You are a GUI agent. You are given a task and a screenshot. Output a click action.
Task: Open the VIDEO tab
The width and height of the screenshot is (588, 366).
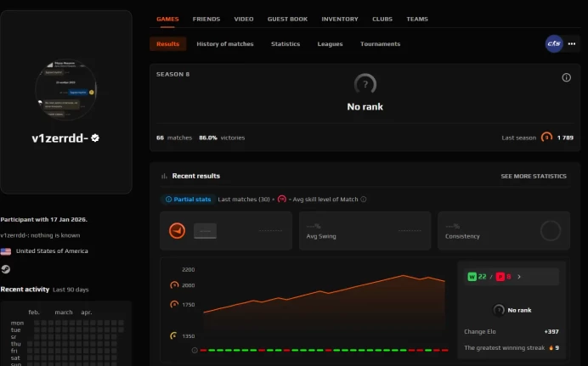[244, 19]
